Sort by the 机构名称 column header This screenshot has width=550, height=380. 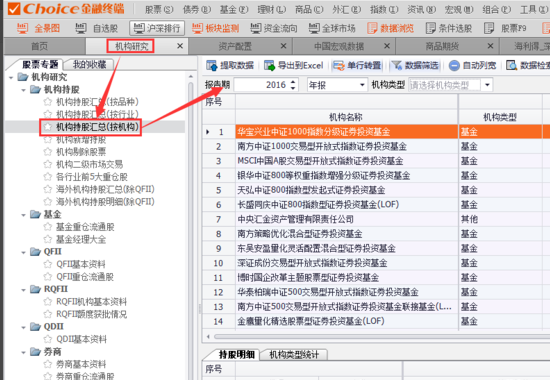click(347, 117)
